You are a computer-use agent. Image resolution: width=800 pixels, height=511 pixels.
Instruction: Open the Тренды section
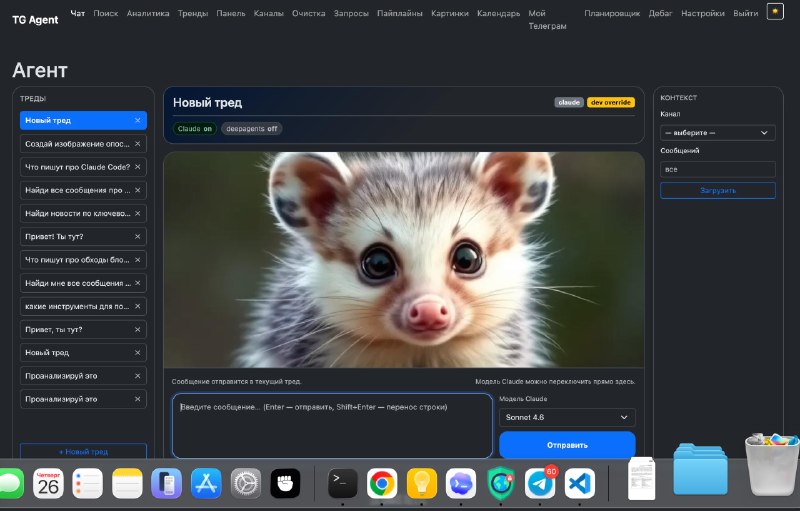[x=193, y=13]
